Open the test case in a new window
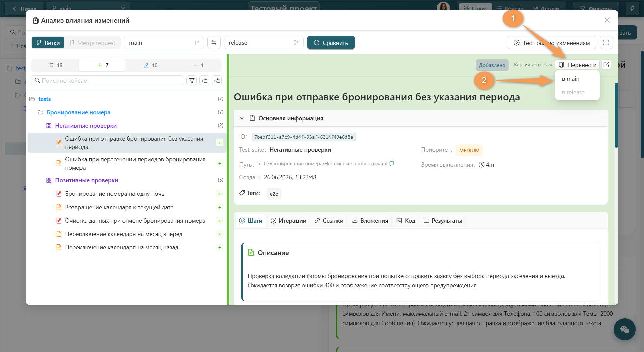 point(606,65)
